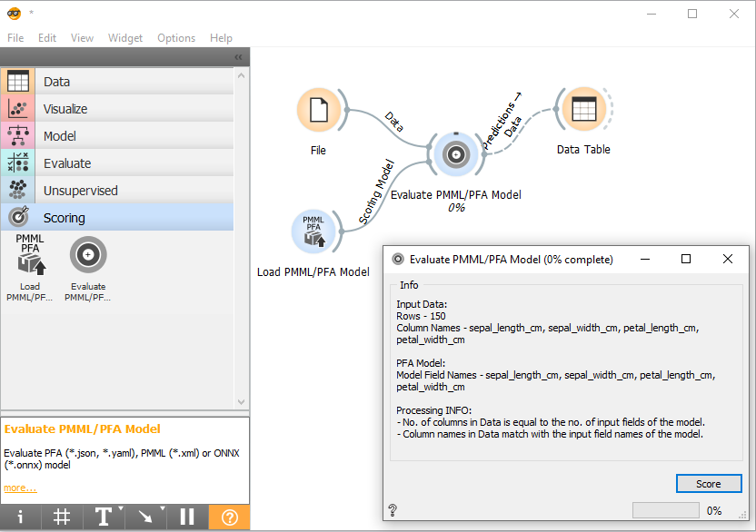Toggle the grid alignment '#' button
The height and width of the screenshot is (532, 756).
62,517
